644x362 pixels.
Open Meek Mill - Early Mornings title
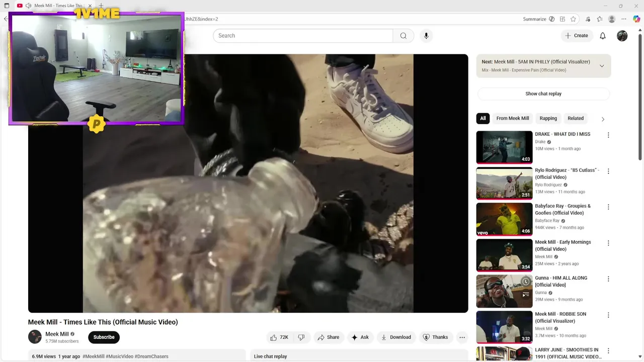click(563, 245)
